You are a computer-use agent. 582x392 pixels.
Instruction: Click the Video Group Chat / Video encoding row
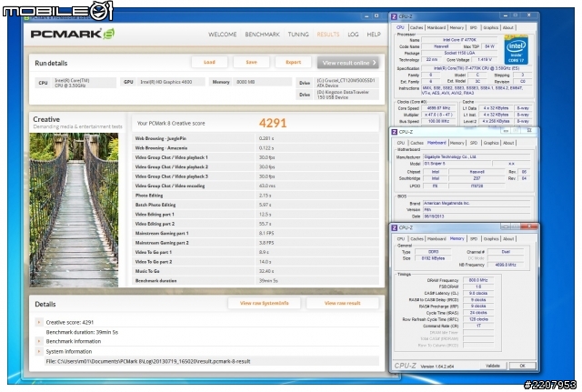click(256, 186)
